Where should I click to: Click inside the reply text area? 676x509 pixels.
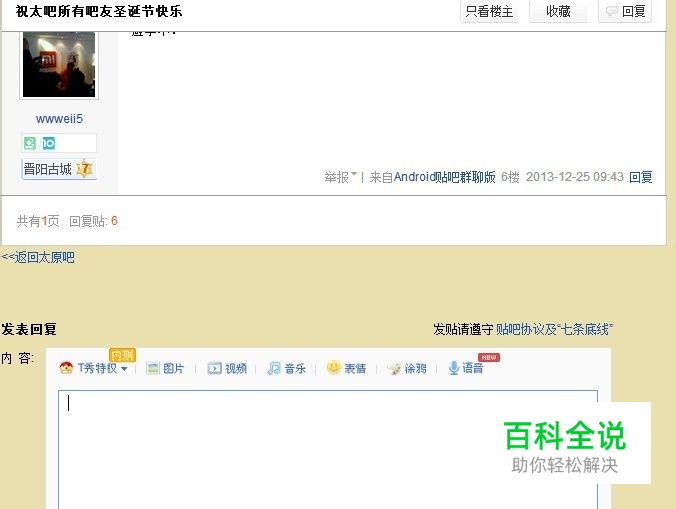pyautogui.click(x=328, y=450)
